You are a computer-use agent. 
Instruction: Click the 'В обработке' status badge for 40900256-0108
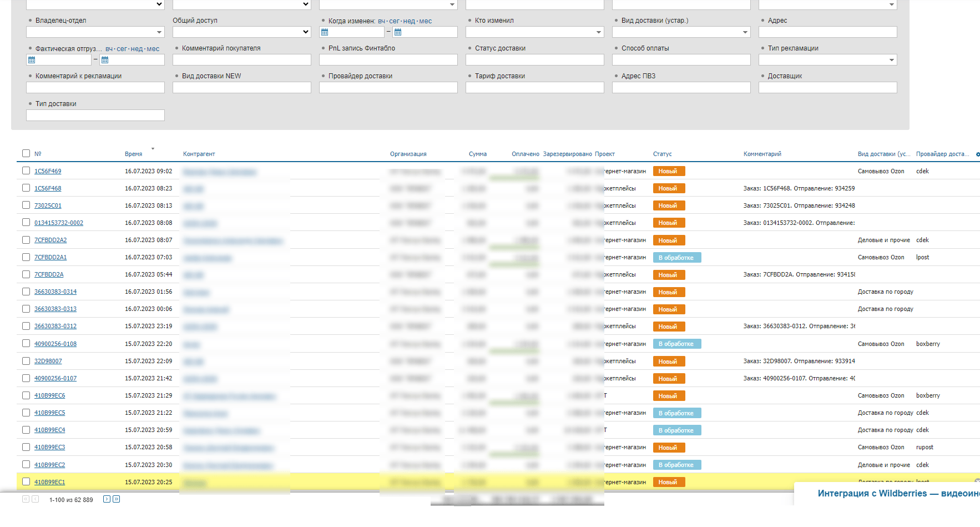tap(676, 344)
